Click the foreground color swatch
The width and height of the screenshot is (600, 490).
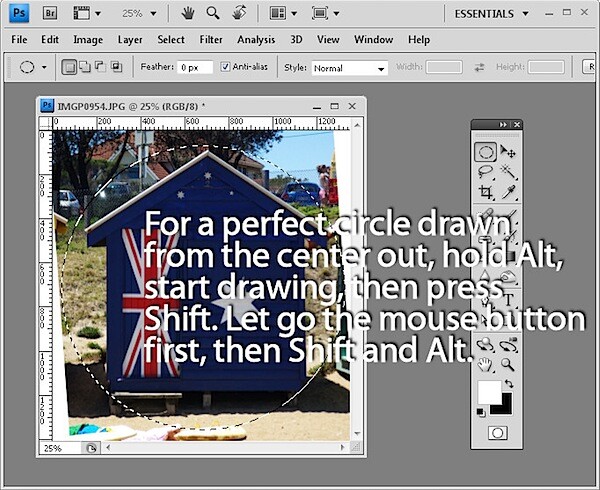click(x=488, y=392)
